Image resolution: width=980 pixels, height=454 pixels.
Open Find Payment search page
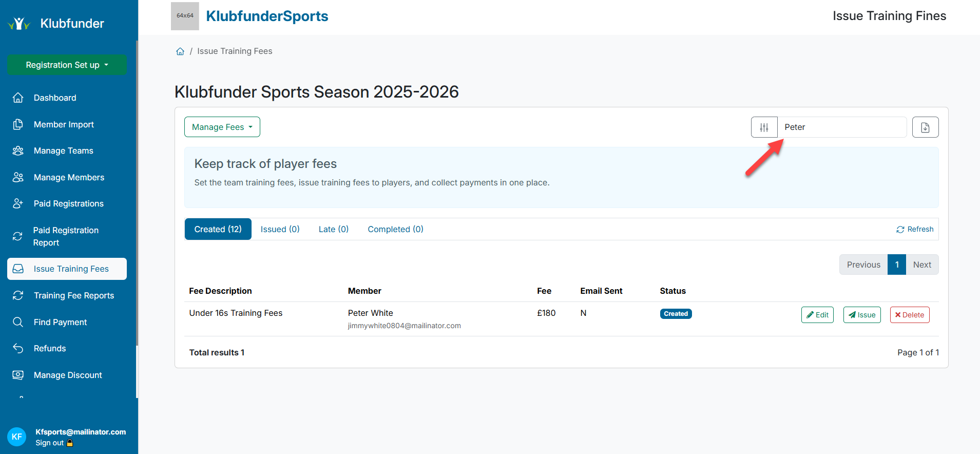pyautogui.click(x=60, y=322)
